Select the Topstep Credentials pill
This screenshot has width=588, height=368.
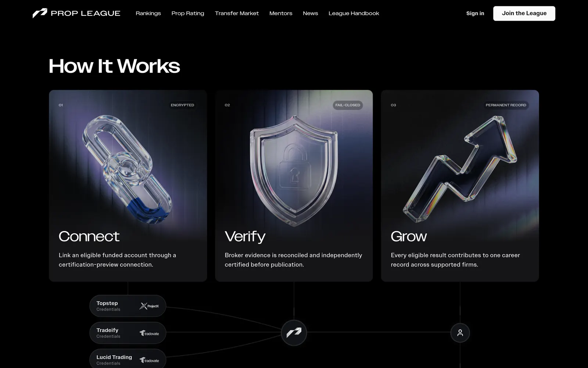[128, 306]
